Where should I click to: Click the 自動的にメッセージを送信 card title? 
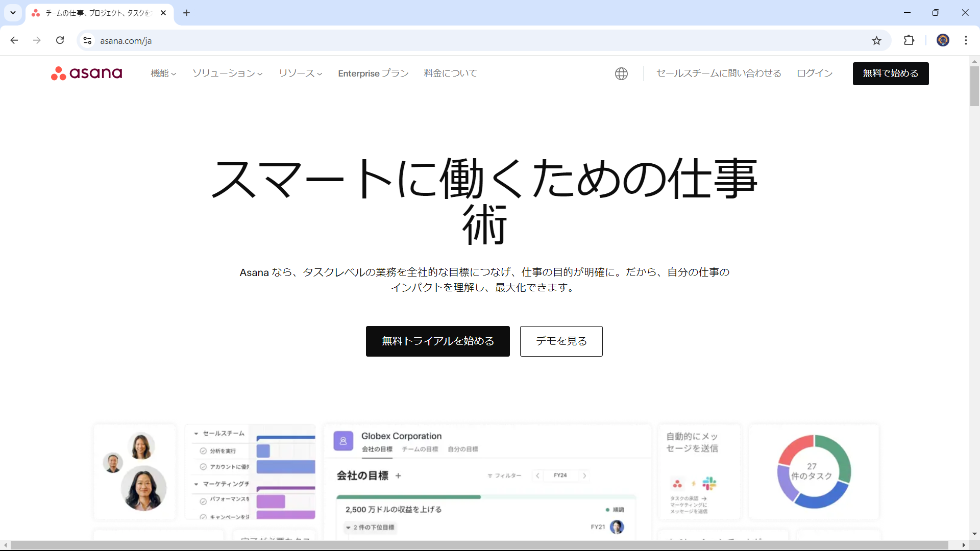click(x=692, y=442)
